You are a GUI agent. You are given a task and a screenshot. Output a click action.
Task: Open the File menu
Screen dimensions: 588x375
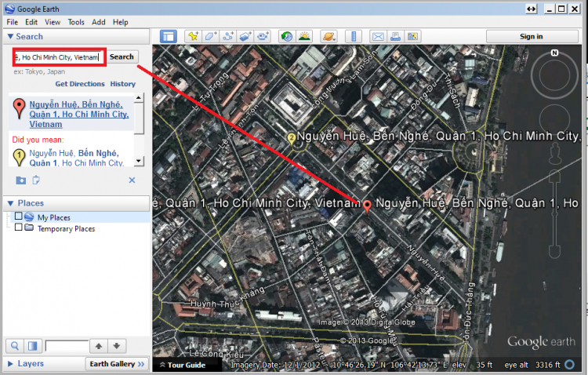[12, 22]
